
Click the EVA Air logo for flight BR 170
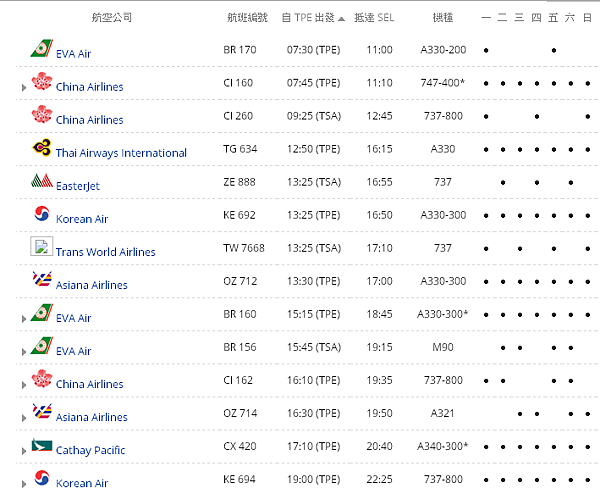[41, 49]
